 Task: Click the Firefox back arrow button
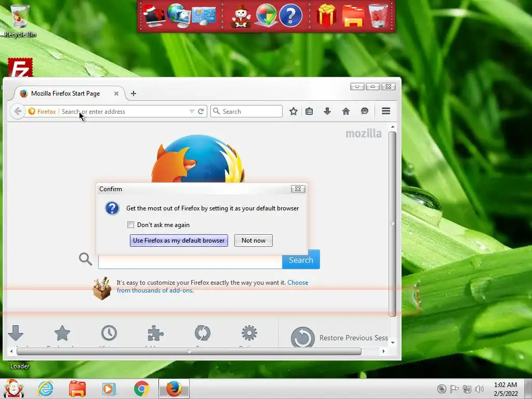coord(18,111)
